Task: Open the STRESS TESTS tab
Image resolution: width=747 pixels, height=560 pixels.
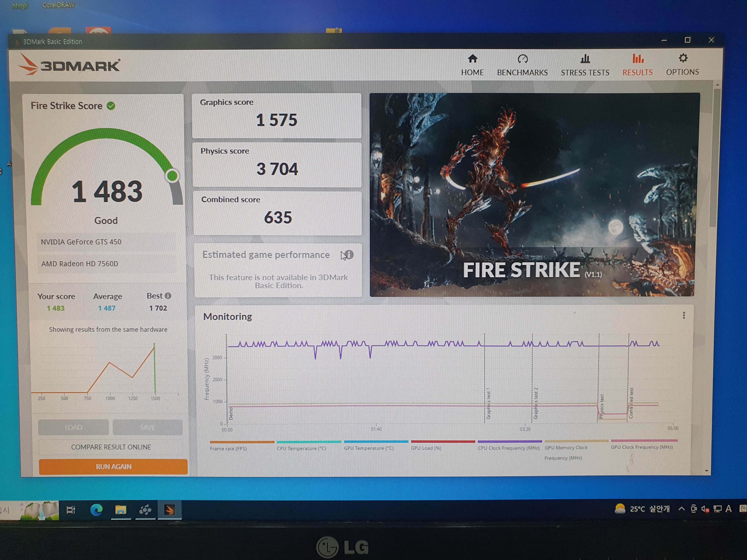Action: (x=585, y=66)
